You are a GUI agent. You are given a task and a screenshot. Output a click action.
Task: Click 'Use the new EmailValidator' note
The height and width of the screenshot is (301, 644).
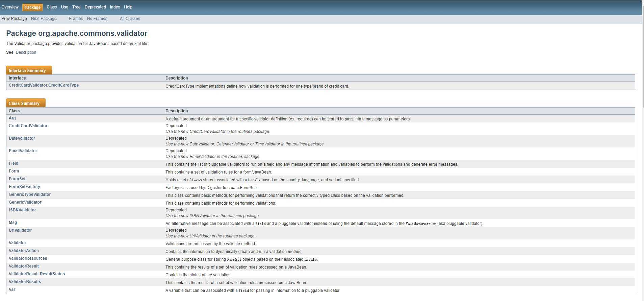[x=213, y=157]
